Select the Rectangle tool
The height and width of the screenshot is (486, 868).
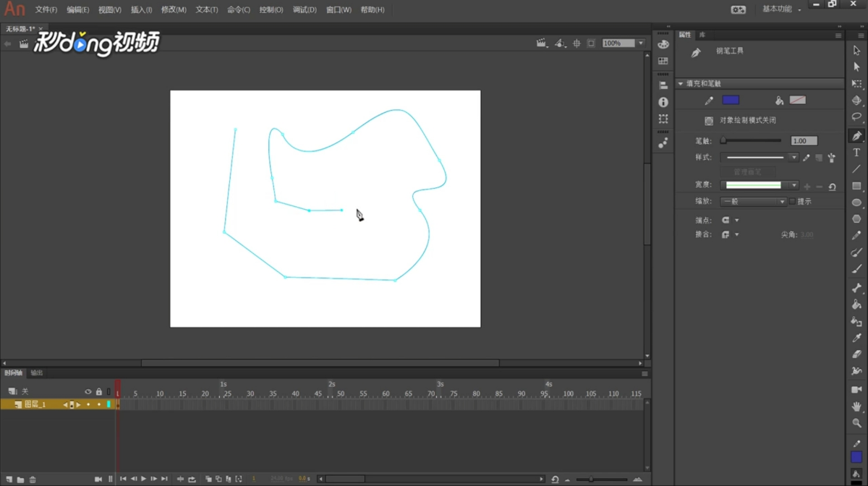click(x=856, y=186)
